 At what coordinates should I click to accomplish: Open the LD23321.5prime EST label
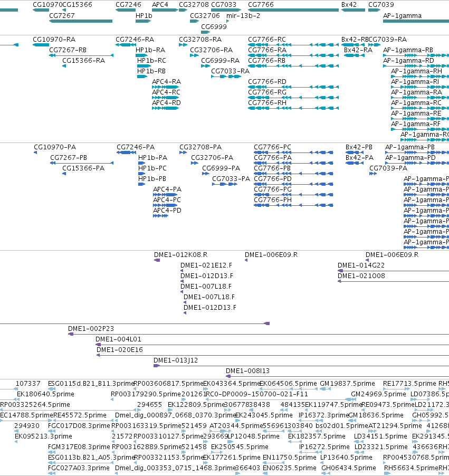coord(381,447)
